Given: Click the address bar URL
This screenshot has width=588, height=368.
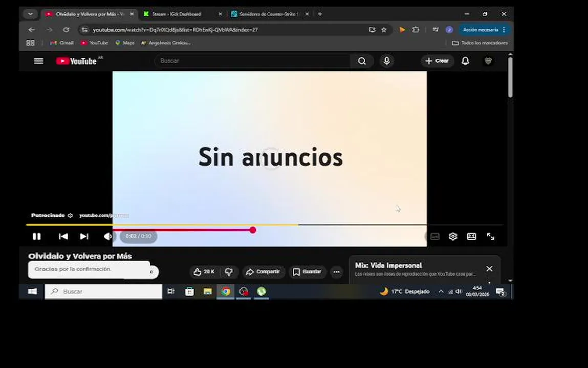Looking at the screenshot, I should [175, 30].
